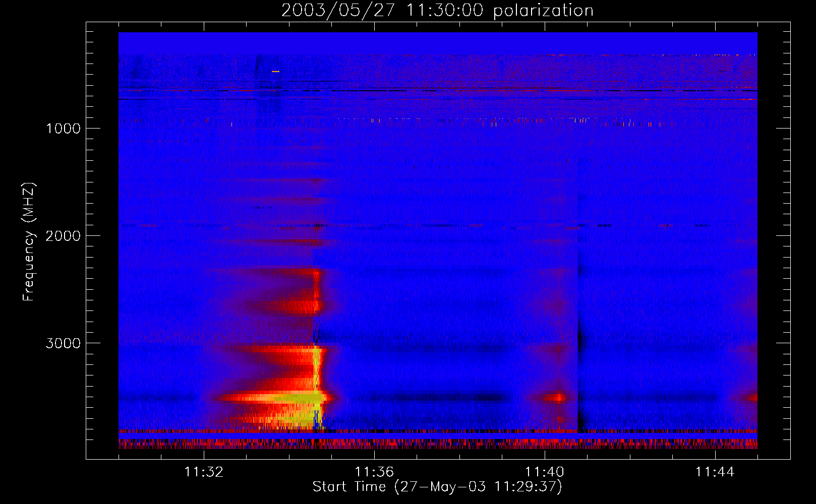The image size is (816, 504).
Task: Click the 11:40 time tick label
Action: (545, 472)
